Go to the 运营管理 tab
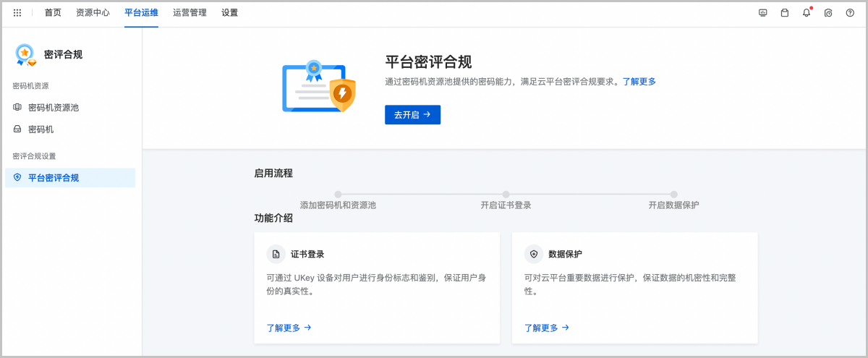The image size is (868, 358). pyautogui.click(x=190, y=13)
